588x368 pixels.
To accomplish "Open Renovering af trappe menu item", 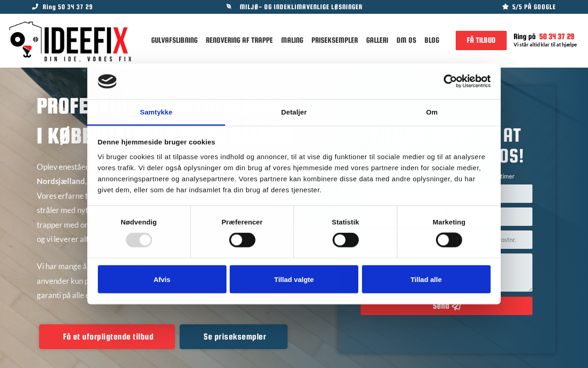I will coord(239,40).
